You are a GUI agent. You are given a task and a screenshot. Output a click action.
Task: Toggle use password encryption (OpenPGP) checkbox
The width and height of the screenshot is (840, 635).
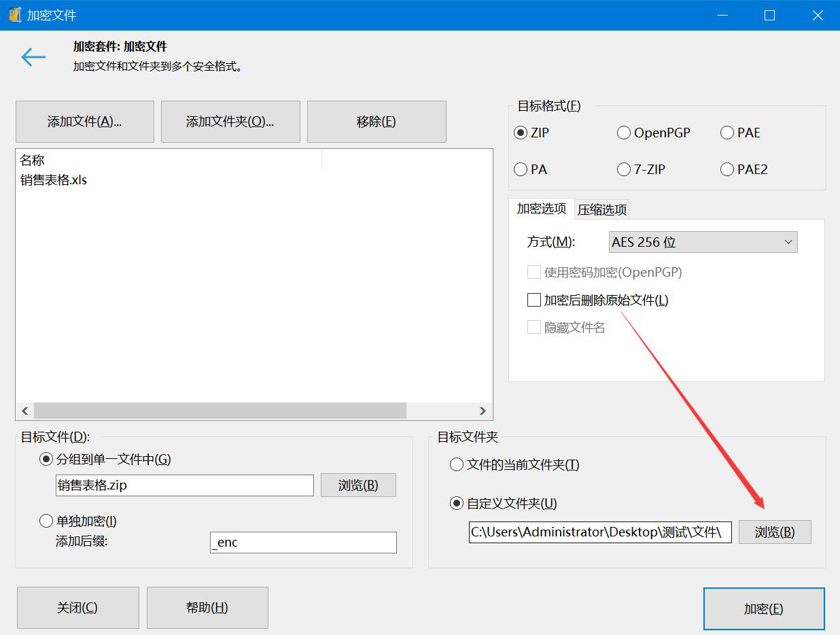tap(605, 272)
